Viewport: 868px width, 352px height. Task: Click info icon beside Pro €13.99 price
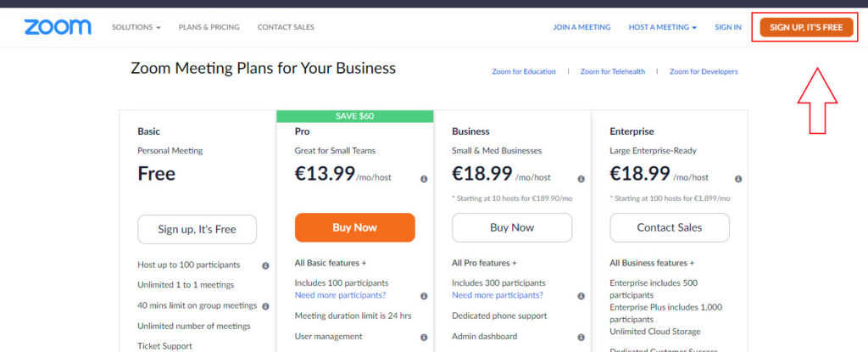pyautogui.click(x=424, y=179)
